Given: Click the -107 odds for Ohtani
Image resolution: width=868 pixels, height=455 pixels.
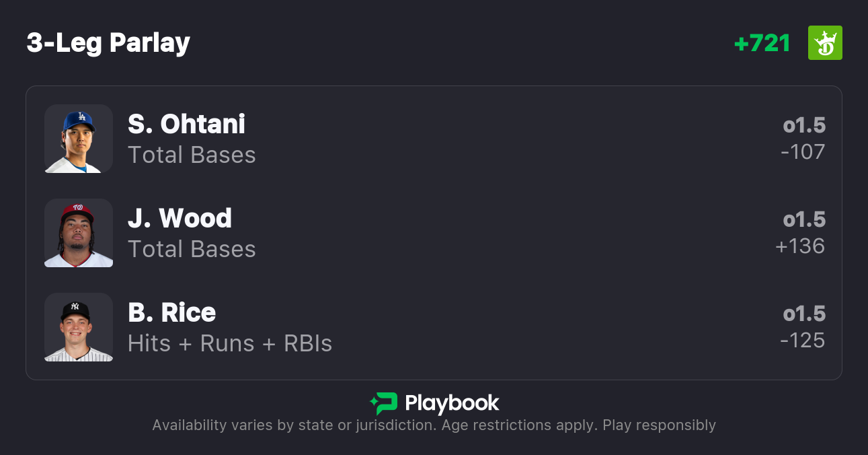Looking at the screenshot, I should coord(803,152).
